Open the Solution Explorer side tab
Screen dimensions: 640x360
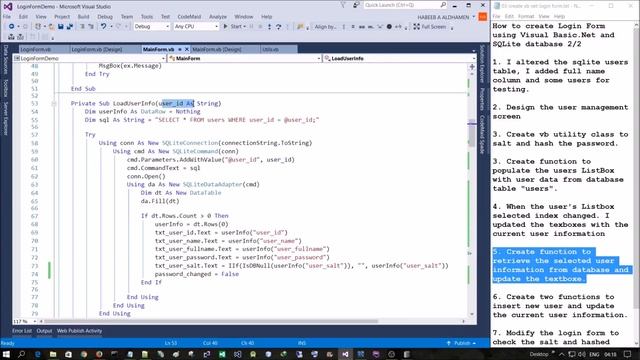(x=482, y=64)
